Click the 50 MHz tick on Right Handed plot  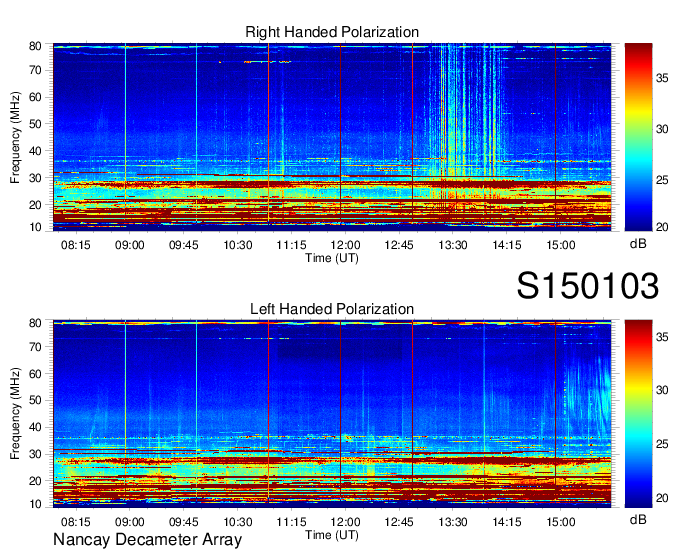35,124
